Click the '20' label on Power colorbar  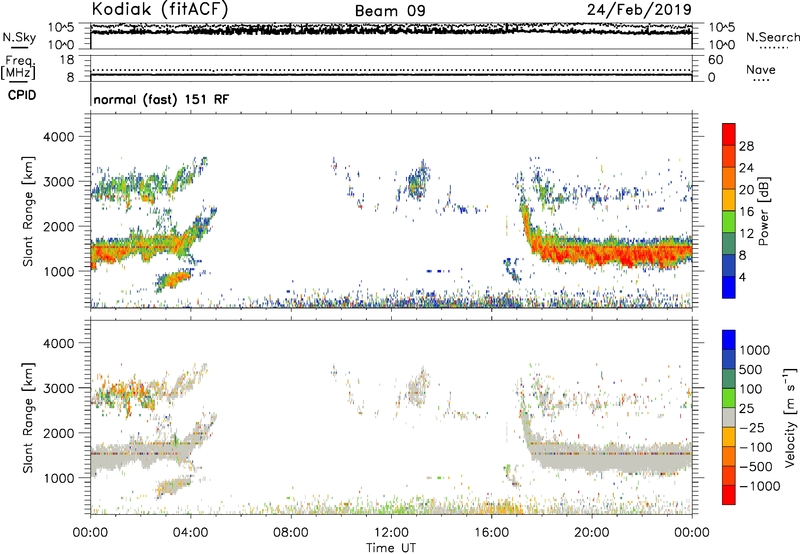pos(746,190)
